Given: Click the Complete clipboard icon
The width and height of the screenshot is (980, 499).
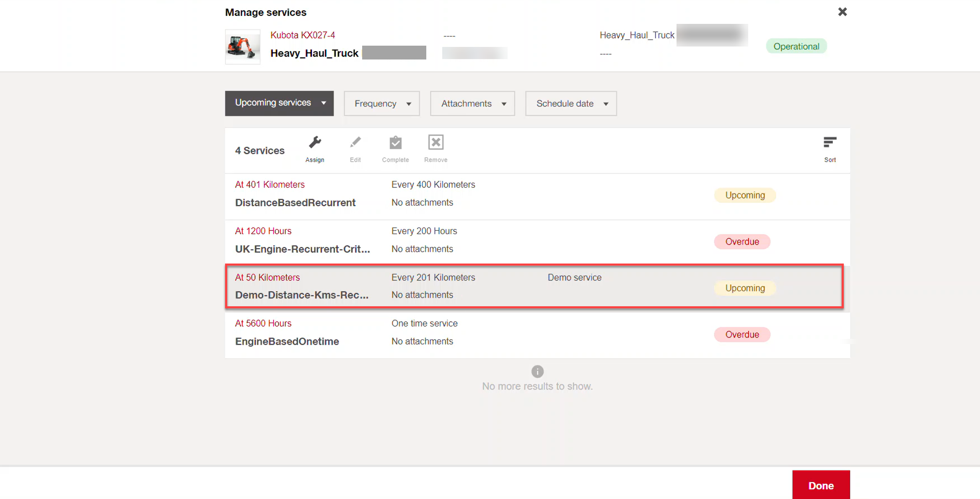Looking at the screenshot, I should [x=395, y=143].
